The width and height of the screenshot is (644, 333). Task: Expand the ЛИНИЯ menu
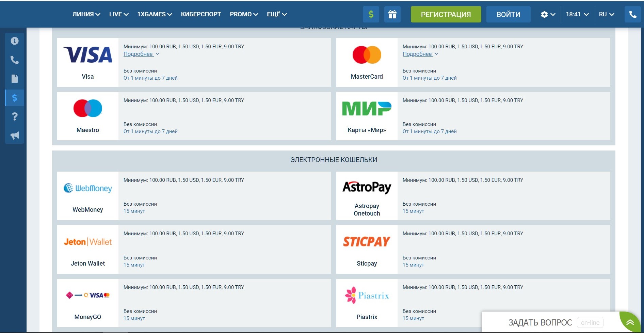point(86,14)
